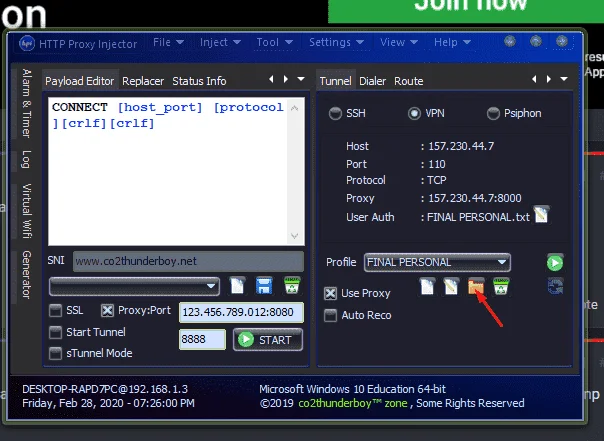Click right tab-scroll arrow in Tunnel panel
Screen dimensions: 604x441
coord(549,79)
